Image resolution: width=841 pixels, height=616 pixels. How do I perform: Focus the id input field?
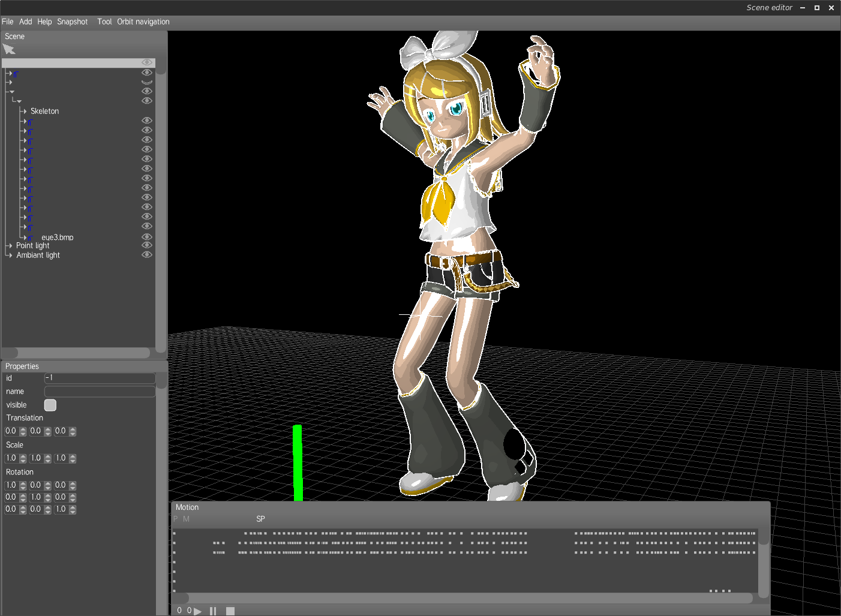pyautogui.click(x=100, y=378)
